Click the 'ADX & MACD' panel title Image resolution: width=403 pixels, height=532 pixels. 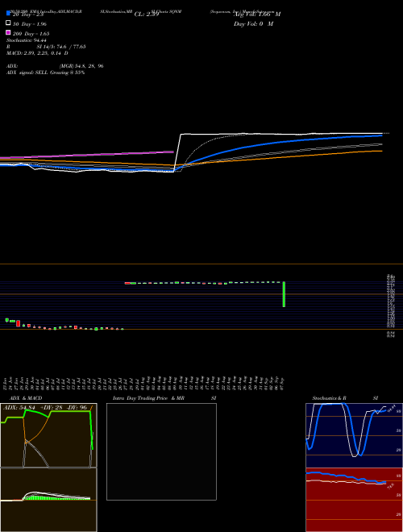[x=26, y=398]
